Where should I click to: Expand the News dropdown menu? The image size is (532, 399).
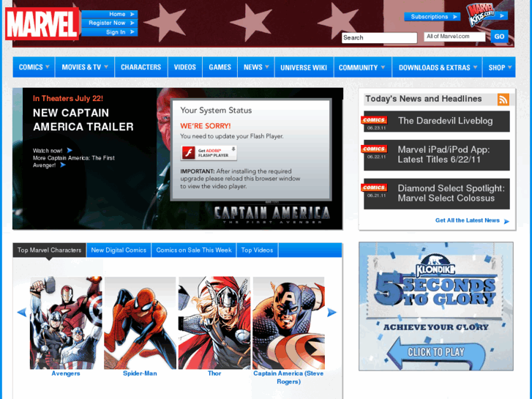[256, 67]
